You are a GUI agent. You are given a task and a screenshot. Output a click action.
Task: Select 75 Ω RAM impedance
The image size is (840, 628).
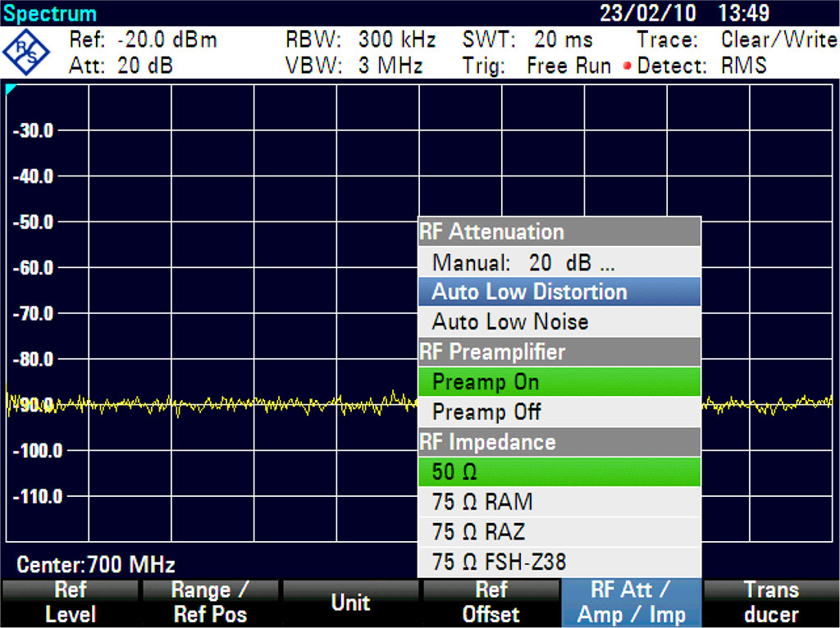(559, 502)
